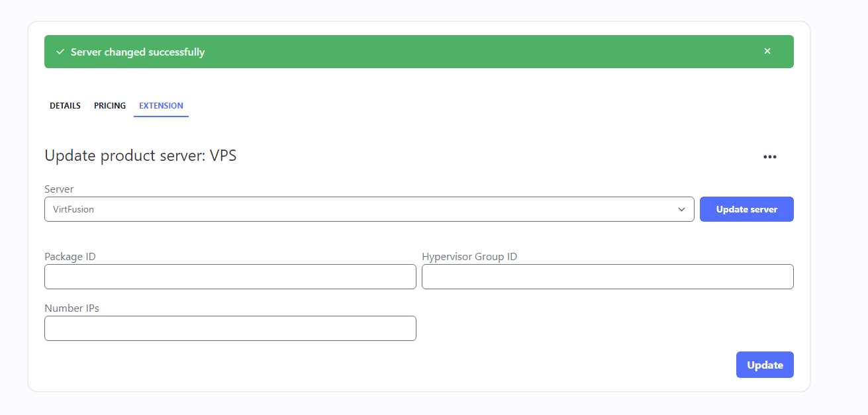Click the VirtFusion text in the server field
This screenshot has width=868, height=415.
73,209
